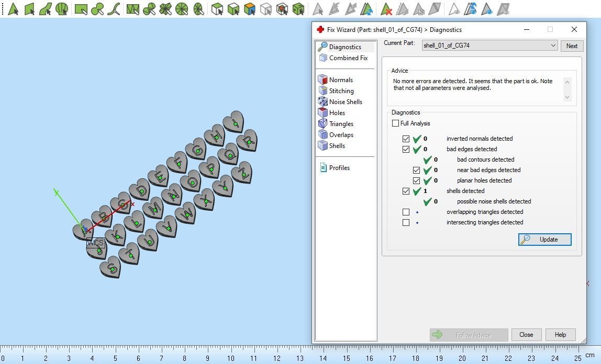Click the triangle with copy pages icon
The width and height of the screenshot is (601, 364).
[x=419, y=8]
